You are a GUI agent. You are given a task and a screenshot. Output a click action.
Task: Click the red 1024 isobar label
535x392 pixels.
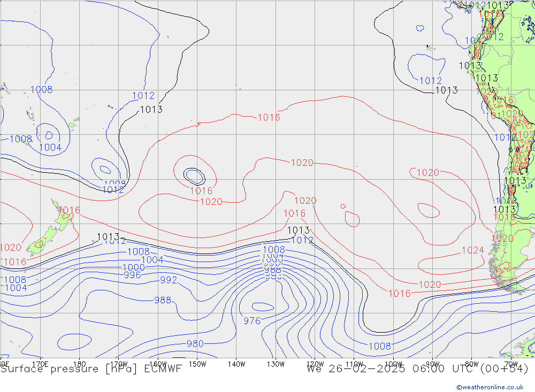click(473, 250)
